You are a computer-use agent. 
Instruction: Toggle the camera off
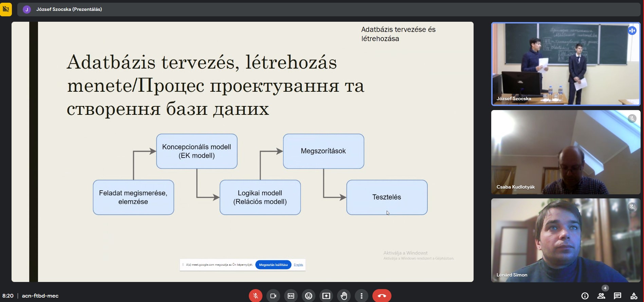[273, 296]
